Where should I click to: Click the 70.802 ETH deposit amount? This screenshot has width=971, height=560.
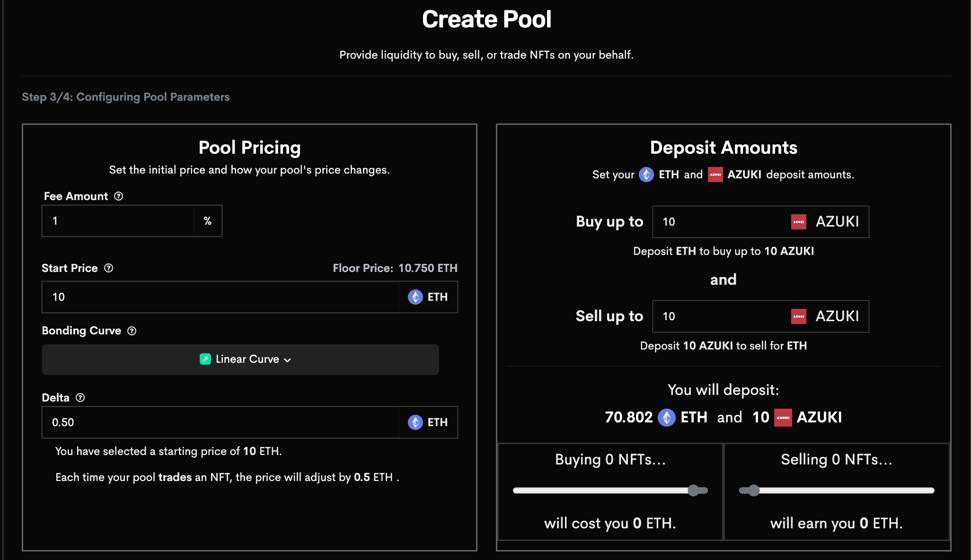tap(656, 418)
